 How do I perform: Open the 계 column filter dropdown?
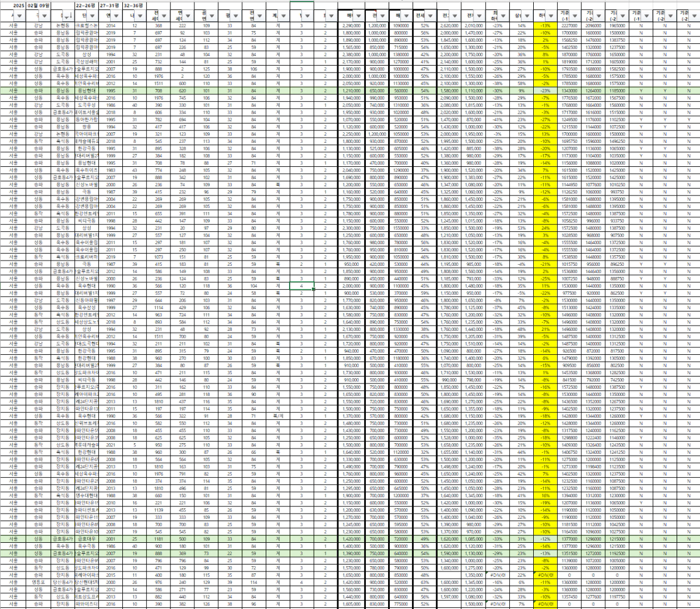pyautogui.click(x=283, y=16)
